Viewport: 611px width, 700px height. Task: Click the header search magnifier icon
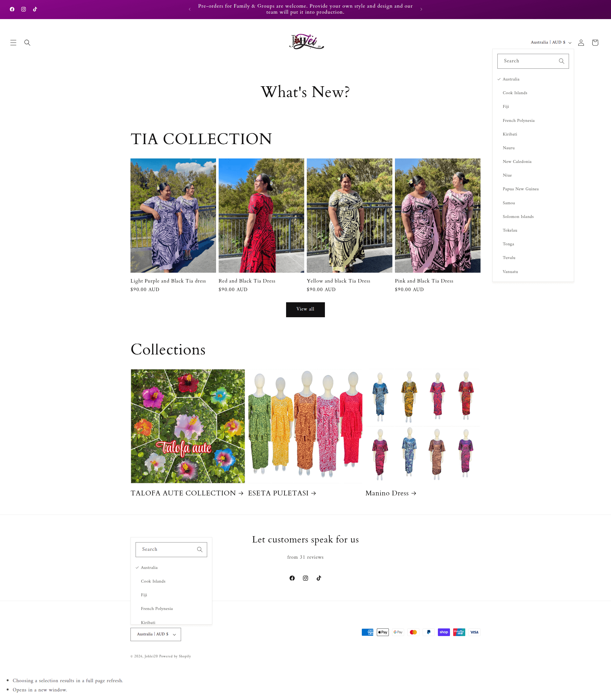[x=27, y=43]
